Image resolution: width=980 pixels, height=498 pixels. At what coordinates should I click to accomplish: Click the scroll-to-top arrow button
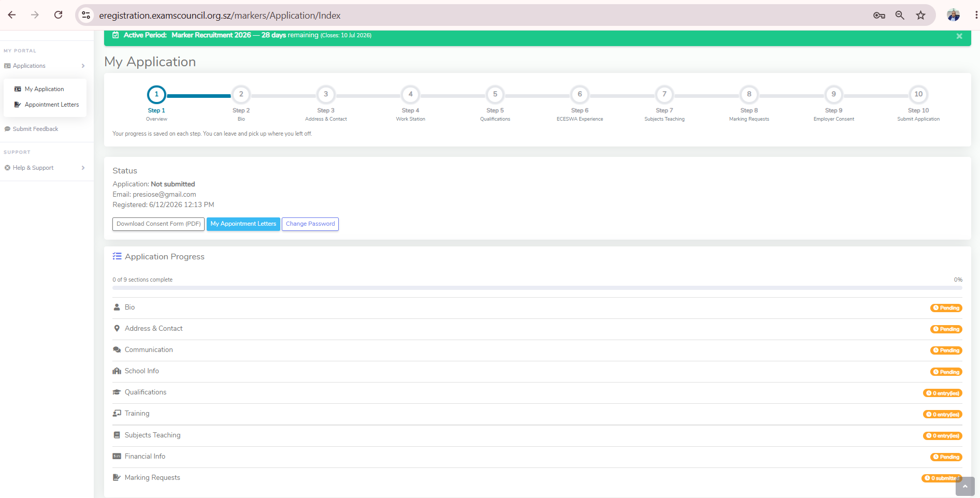click(x=965, y=487)
